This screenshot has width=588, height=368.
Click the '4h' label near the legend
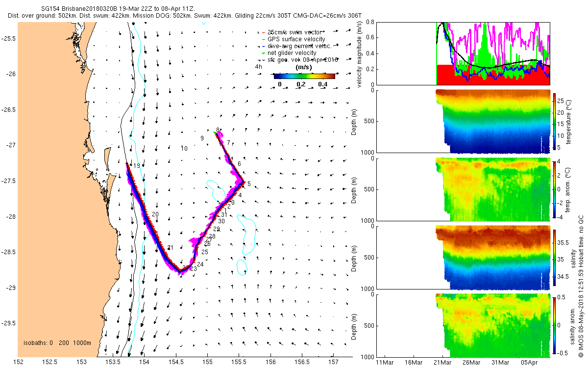(x=259, y=66)
